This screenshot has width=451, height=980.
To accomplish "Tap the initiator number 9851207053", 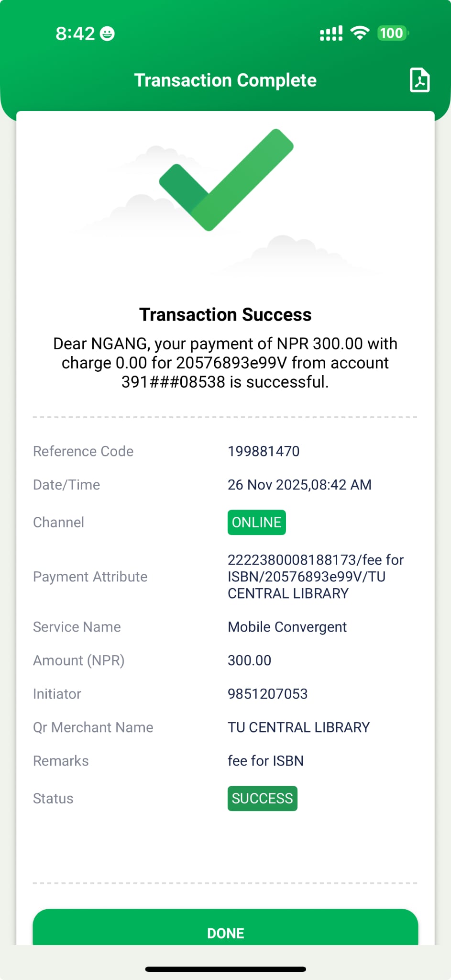I will 267,694.
